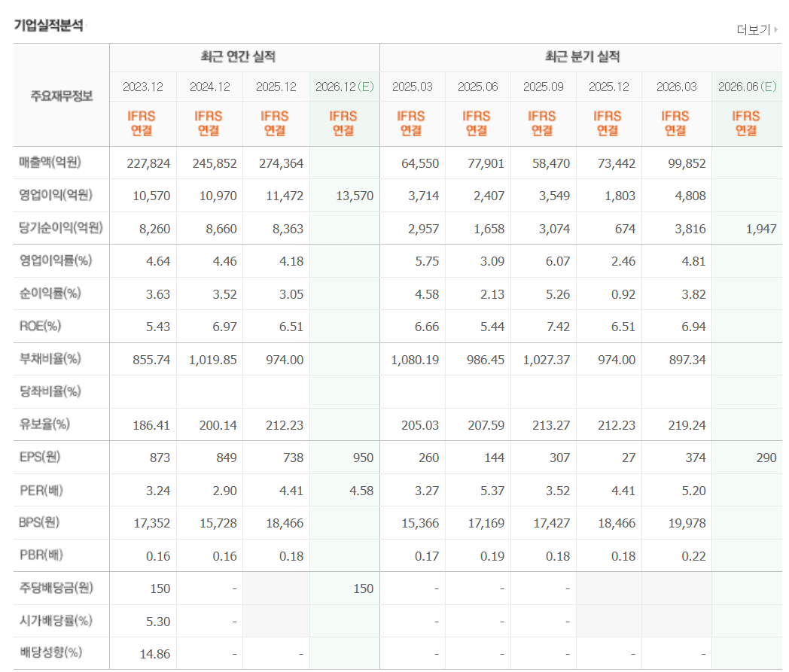Select estimated operating profit 13,570
The height and width of the screenshot is (672, 789).
[x=355, y=196]
